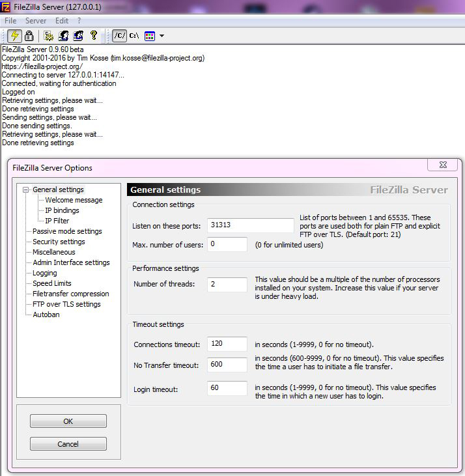The height and width of the screenshot is (476, 465).
Task: Select Logging in options tree
Action: pyautogui.click(x=45, y=273)
